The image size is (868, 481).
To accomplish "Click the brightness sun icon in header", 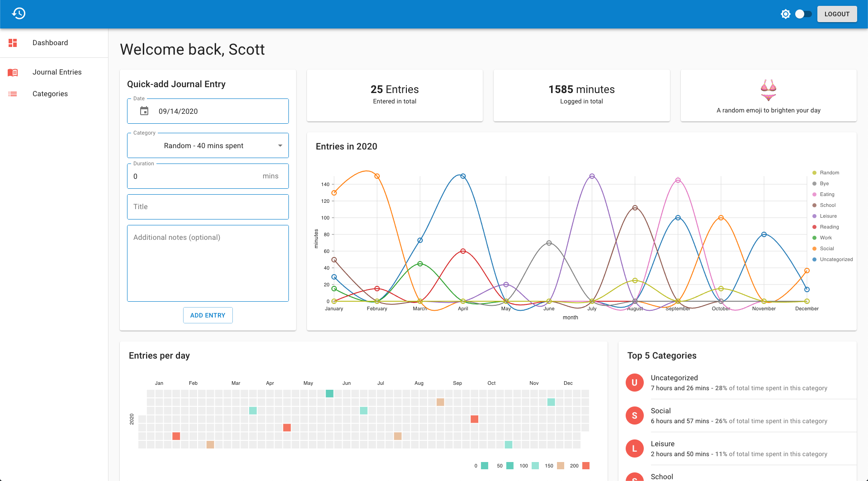I will (x=786, y=14).
